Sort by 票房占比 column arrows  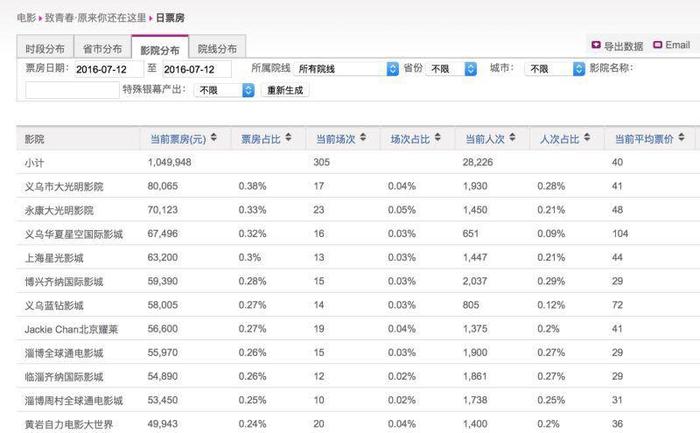click(x=288, y=137)
